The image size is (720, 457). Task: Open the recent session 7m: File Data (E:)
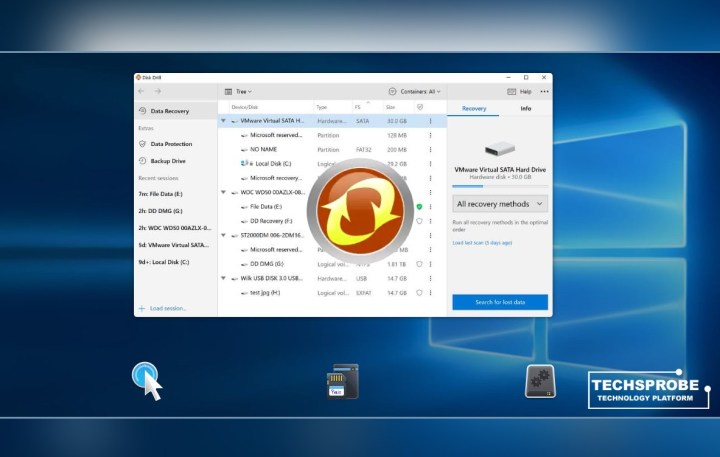(161, 194)
